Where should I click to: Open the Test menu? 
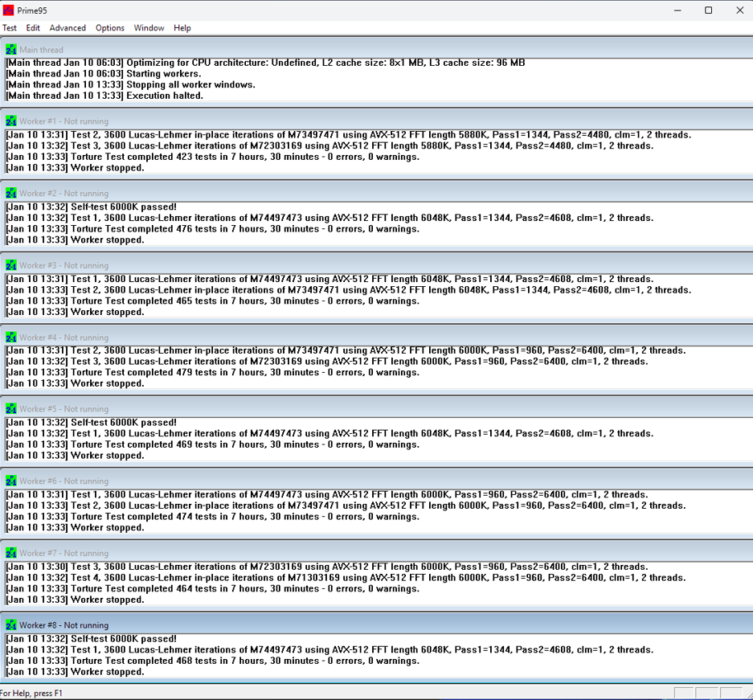(10, 28)
